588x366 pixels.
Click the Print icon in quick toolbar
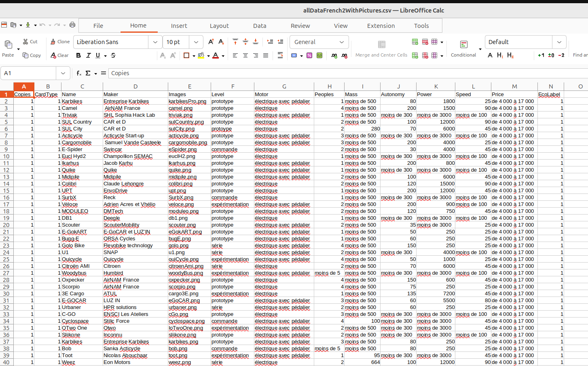pos(72,25)
